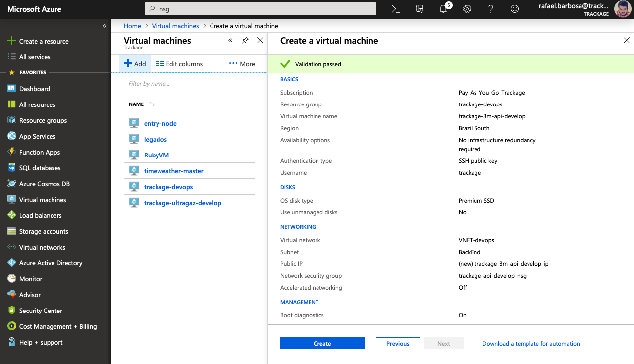634x364 pixels.
Task: Open the trackage-ultragaz-develop virtual machine
Action: 183,203
